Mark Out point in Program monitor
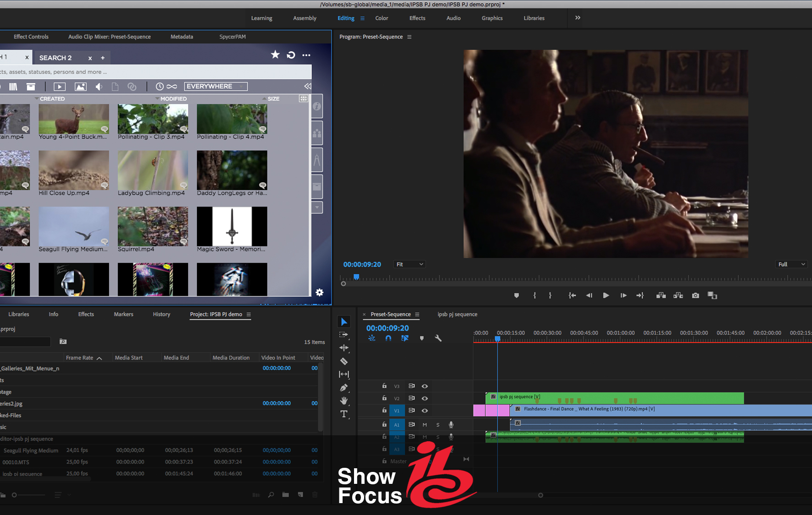This screenshot has height=515, width=812. 550,296
